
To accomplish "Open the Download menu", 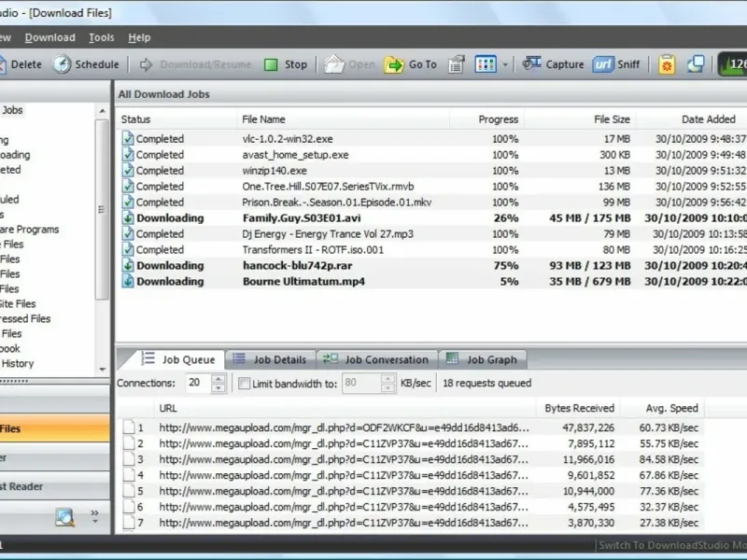I will pyautogui.click(x=50, y=37).
